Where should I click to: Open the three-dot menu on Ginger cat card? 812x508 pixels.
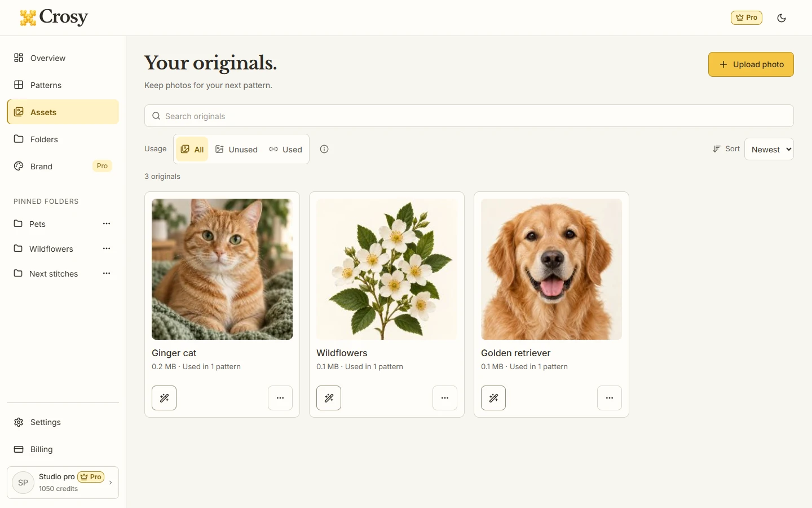pyautogui.click(x=280, y=398)
